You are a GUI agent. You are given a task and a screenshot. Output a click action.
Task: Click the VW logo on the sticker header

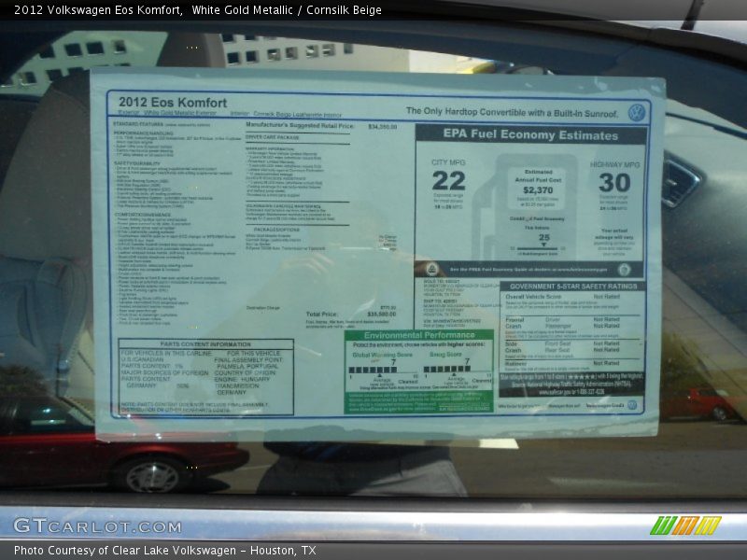(637, 112)
